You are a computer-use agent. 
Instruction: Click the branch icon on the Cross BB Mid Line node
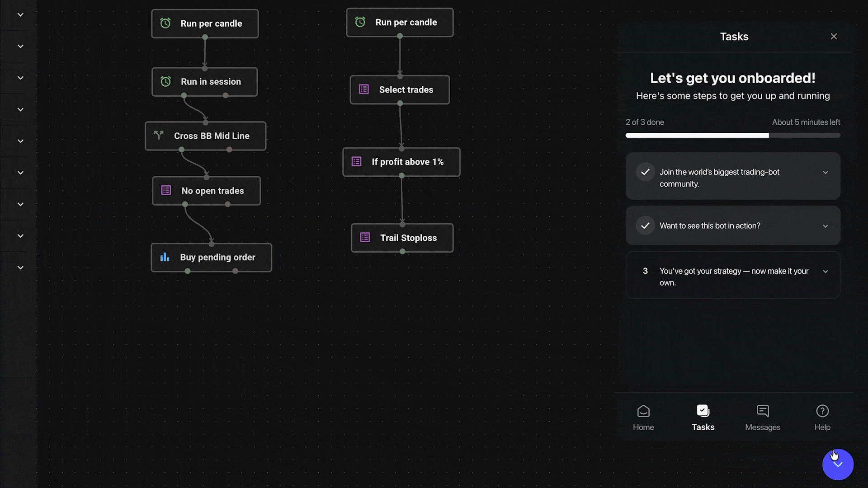tap(159, 135)
